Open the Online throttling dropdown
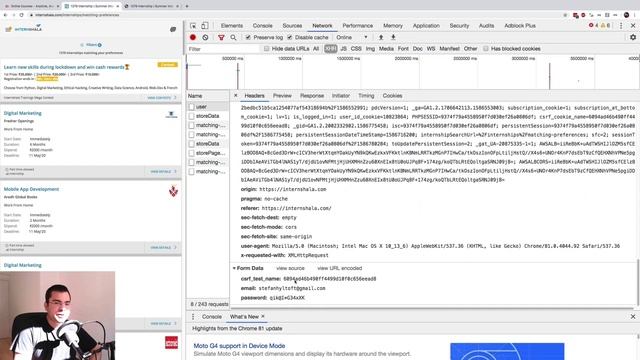640x360 pixels. point(352,37)
